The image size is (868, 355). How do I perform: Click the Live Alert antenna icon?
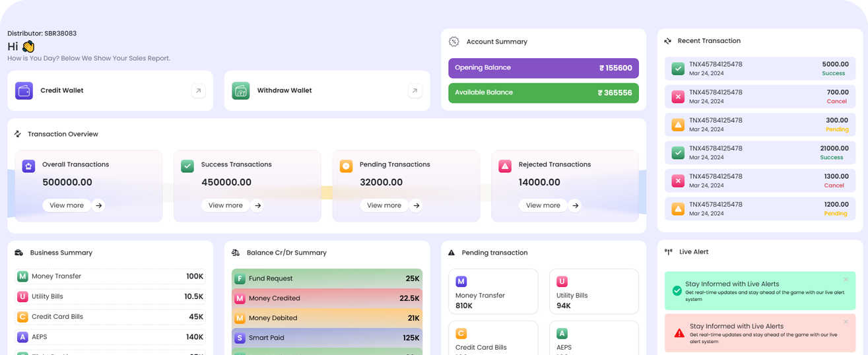669,252
